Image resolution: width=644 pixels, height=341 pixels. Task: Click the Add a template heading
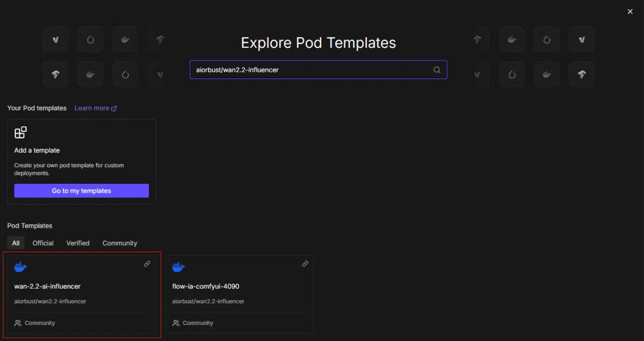pyautogui.click(x=37, y=150)
